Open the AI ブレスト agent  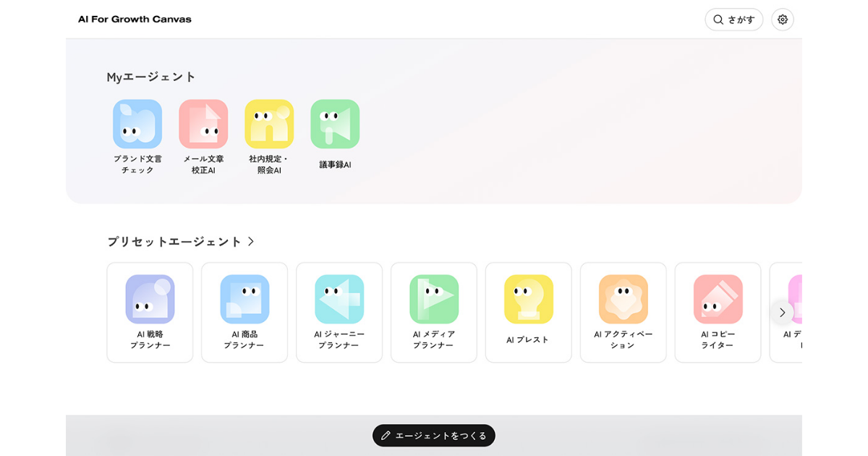528,312
